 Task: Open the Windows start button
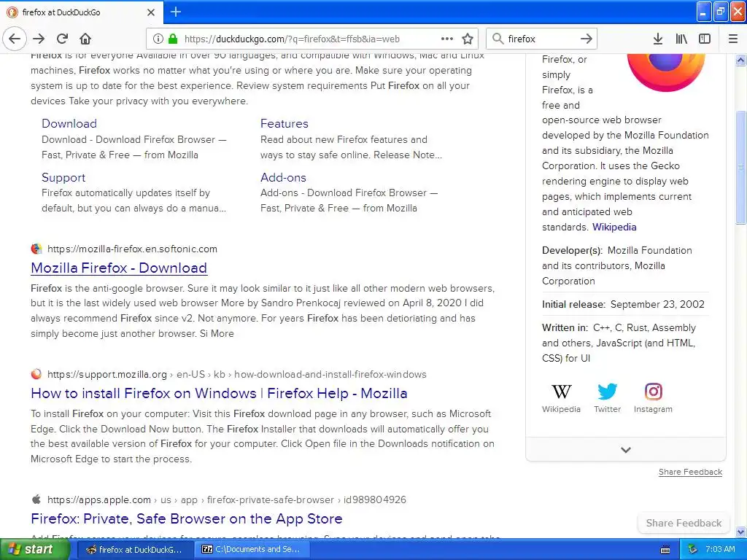[x=34, y=550]
